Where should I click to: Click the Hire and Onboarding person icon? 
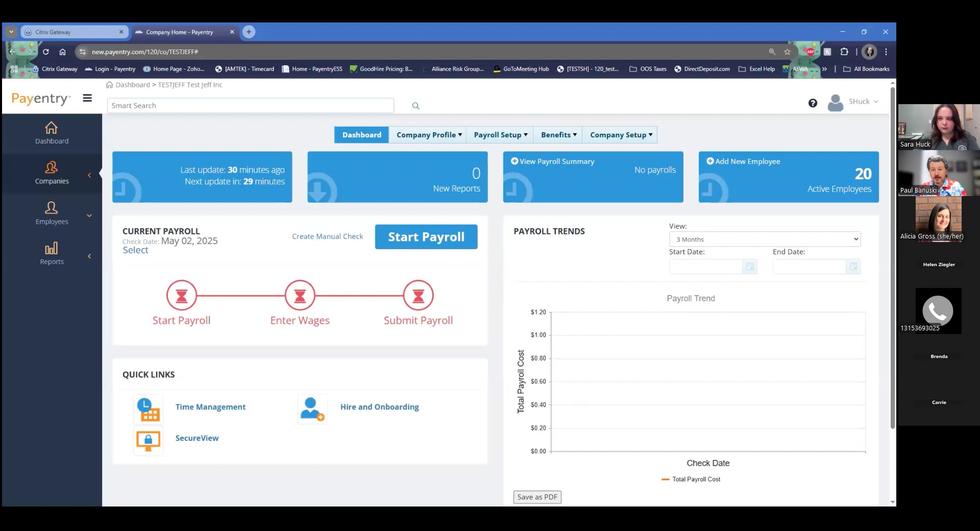tap(312, 409)
